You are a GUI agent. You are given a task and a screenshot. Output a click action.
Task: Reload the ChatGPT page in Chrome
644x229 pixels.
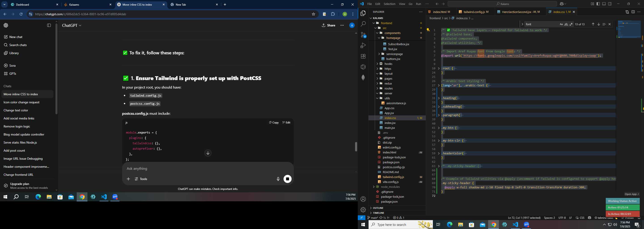[x=21, y=14]
